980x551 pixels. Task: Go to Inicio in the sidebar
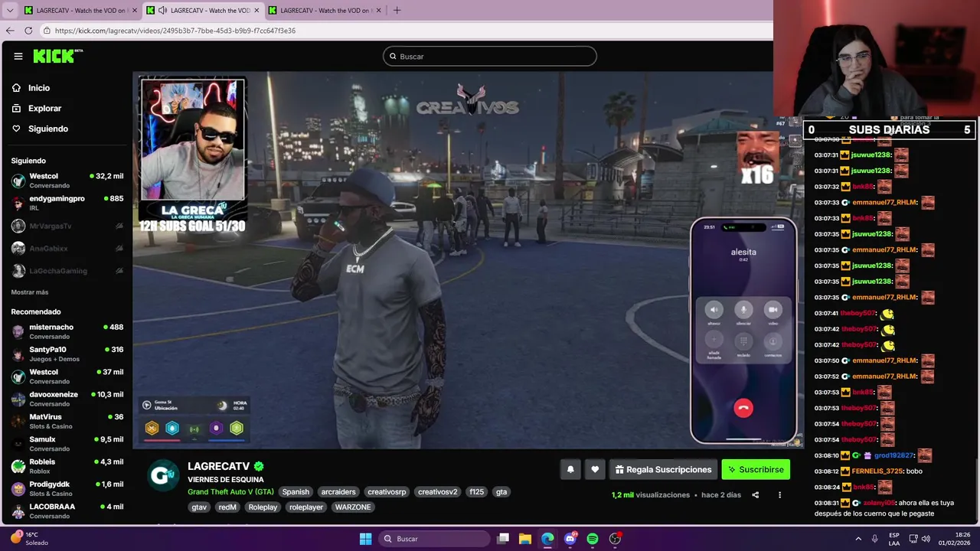38,88
